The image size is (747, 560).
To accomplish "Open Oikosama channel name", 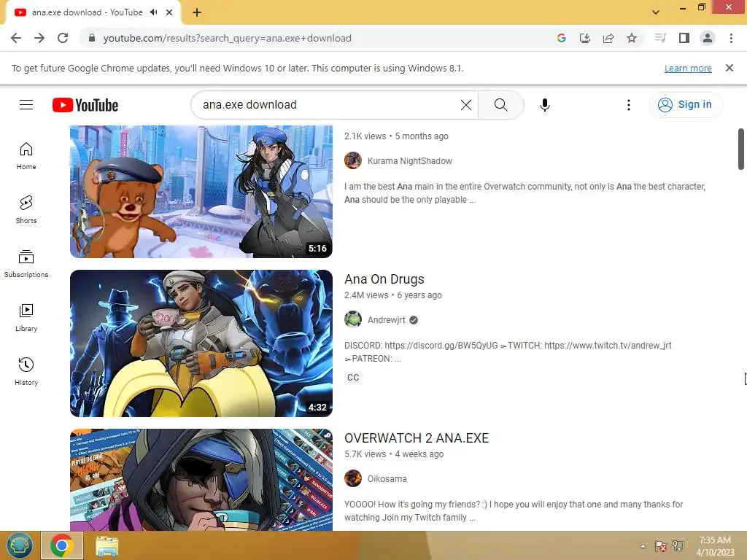I will pos(387,479).
